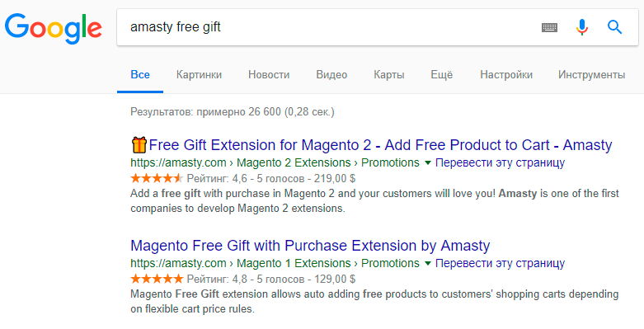Open Инструменты search tools
The image size is (644, 329).
[x=591, y=75]
